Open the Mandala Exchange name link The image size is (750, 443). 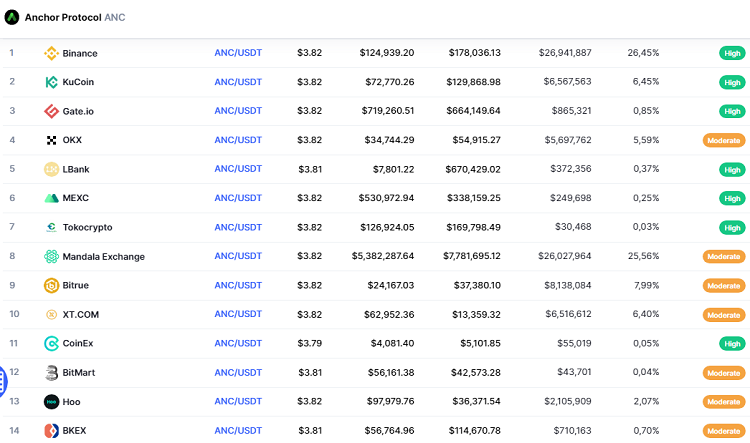tap(103, 257)
